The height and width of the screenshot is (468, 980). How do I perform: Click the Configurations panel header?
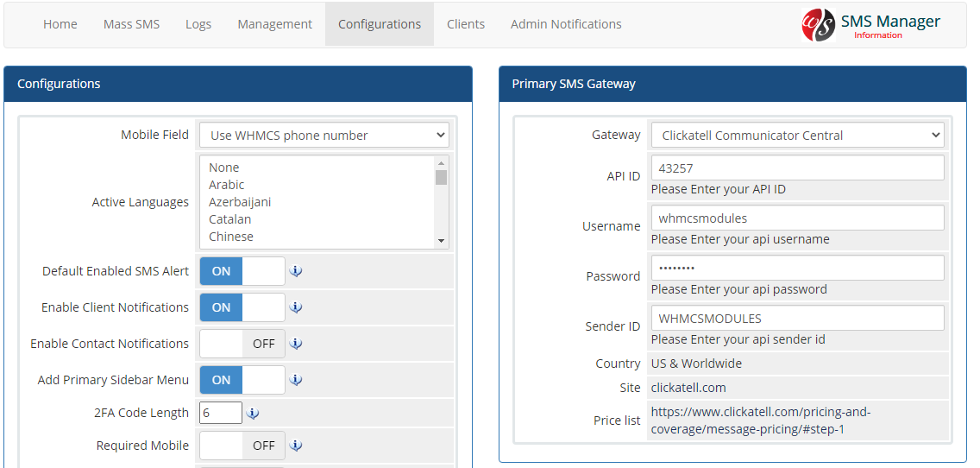238,84
